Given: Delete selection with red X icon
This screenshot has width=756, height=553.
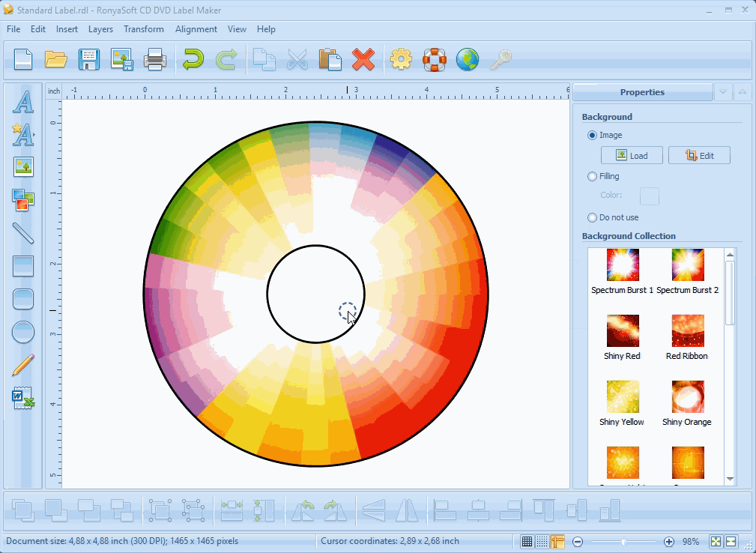Looking at the screenshot, I should pos(363,60).
